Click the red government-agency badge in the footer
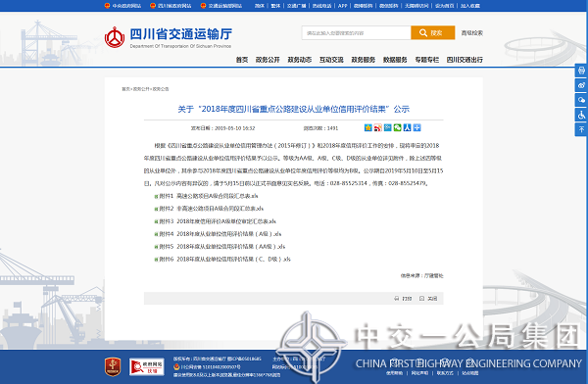Image resolution: width=588 pixels, height=384 pixels. point(113,366)
